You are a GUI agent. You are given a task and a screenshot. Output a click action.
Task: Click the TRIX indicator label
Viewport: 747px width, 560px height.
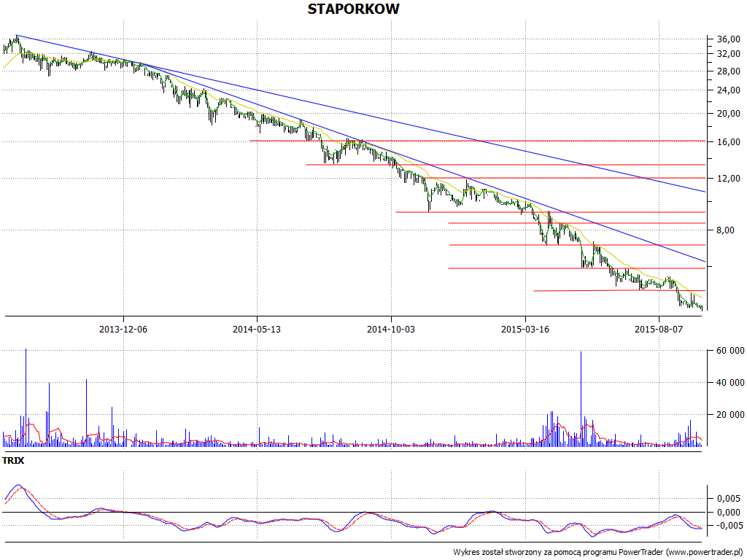[x=13, y=461]
